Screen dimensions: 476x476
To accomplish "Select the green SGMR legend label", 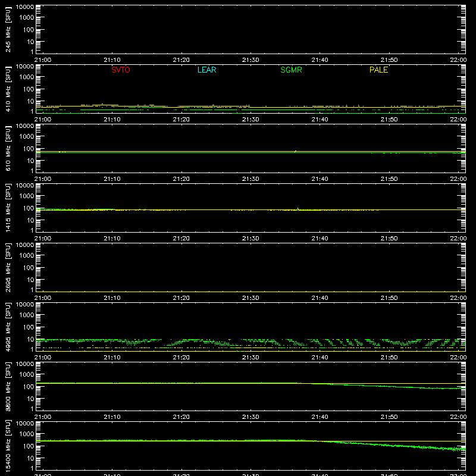I will point(291,70).
